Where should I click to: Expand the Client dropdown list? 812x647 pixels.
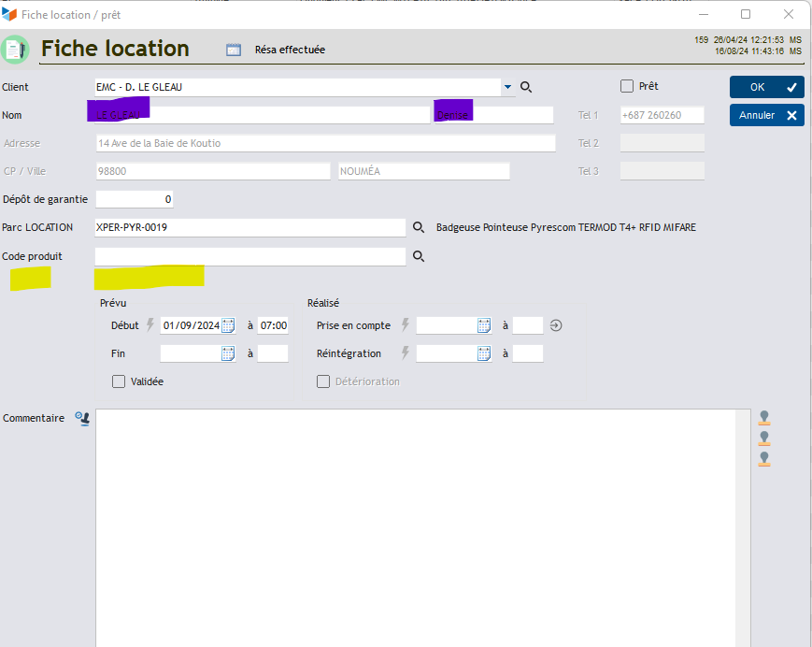pyautogui.click(x=508, y=87)
